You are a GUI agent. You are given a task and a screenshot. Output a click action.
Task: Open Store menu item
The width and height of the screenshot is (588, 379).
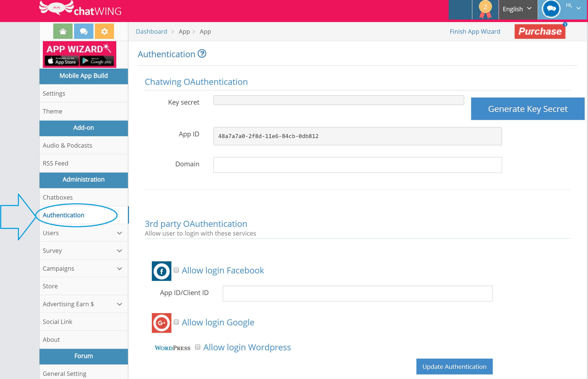coord(84,286)
